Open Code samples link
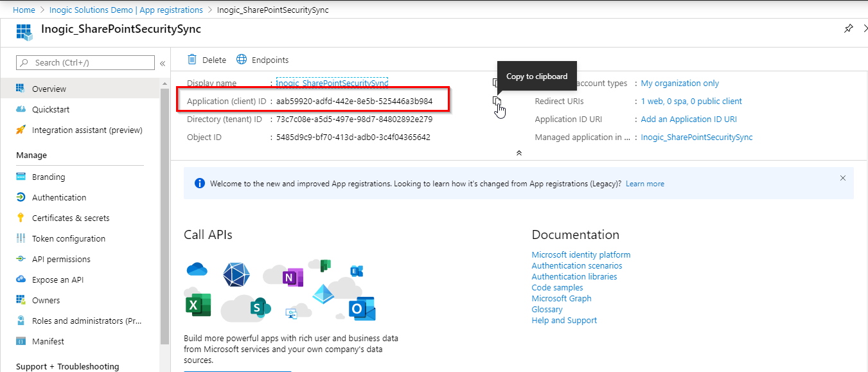This screenshot has height=372, width=868. 558,287
